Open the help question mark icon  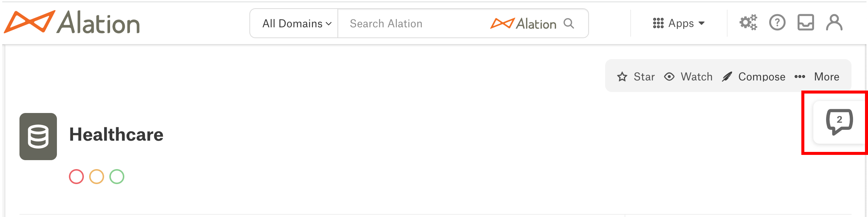tap(777, 23)
